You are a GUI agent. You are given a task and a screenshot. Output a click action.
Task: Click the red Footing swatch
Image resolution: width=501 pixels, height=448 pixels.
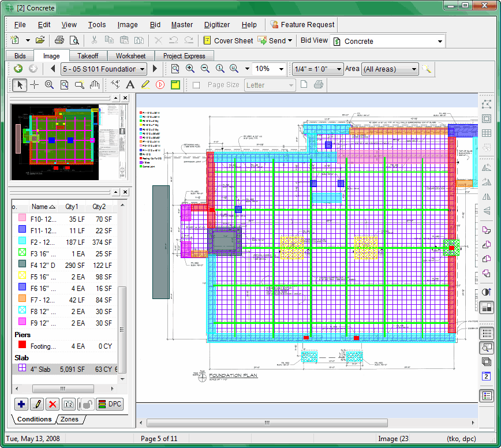click(x=22, y=345)
